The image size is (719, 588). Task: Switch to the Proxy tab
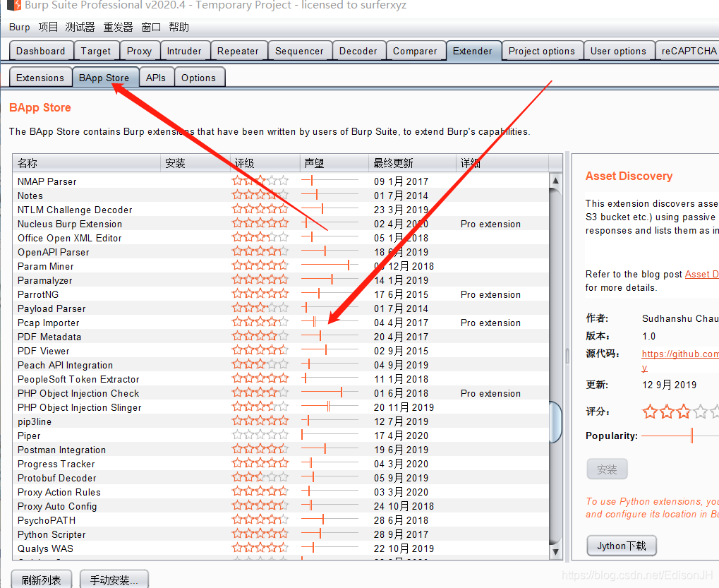coord(139,50)
